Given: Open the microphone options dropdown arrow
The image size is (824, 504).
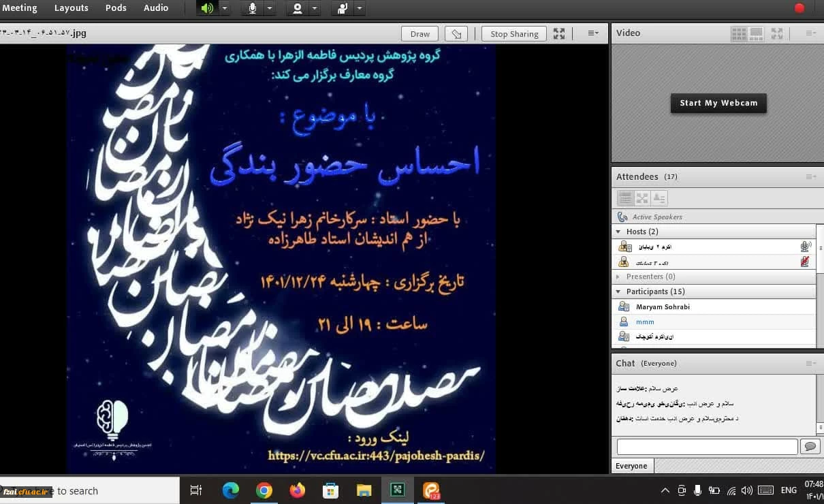Looking at the screenshot, I should pyautogui.click(x=270, y=8).
